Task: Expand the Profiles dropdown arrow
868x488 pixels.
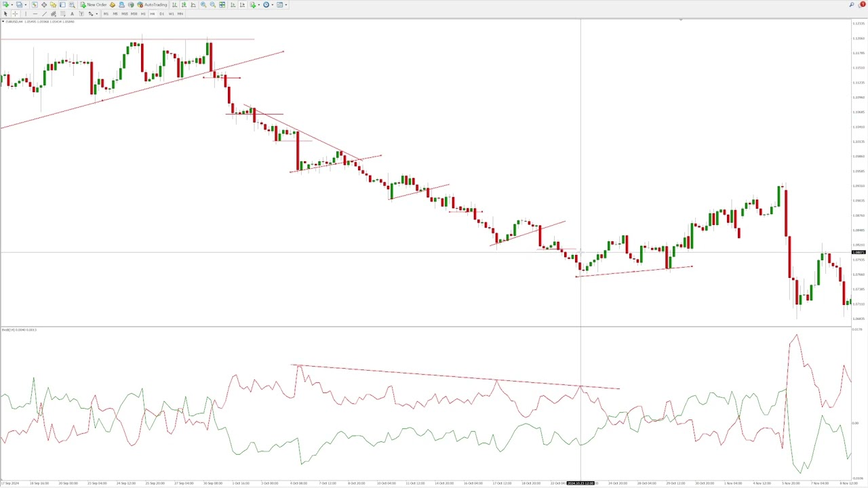Action: [26, 5]
